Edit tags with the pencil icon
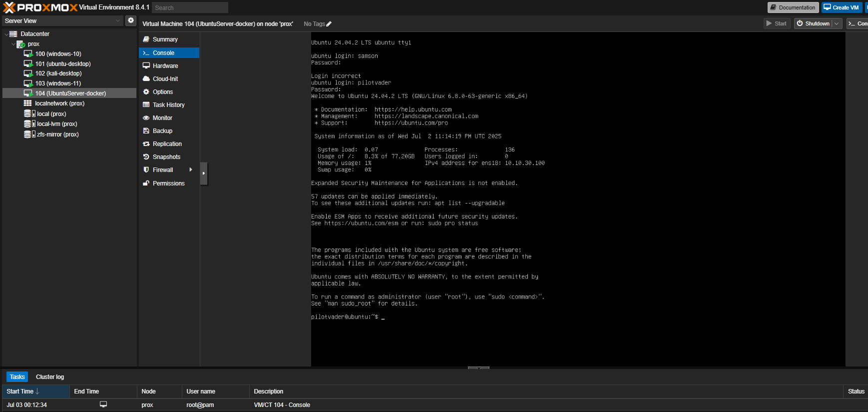This screenshot has height=412, width=868. pos(329,24)
